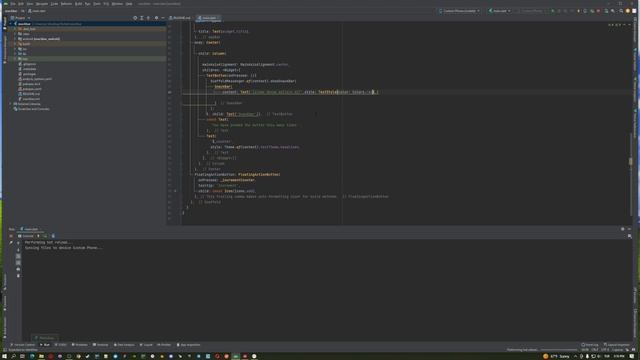Open File Explorer from the taskbar
The width and height of the screenshot is (640, 360).
pos(41,356)
